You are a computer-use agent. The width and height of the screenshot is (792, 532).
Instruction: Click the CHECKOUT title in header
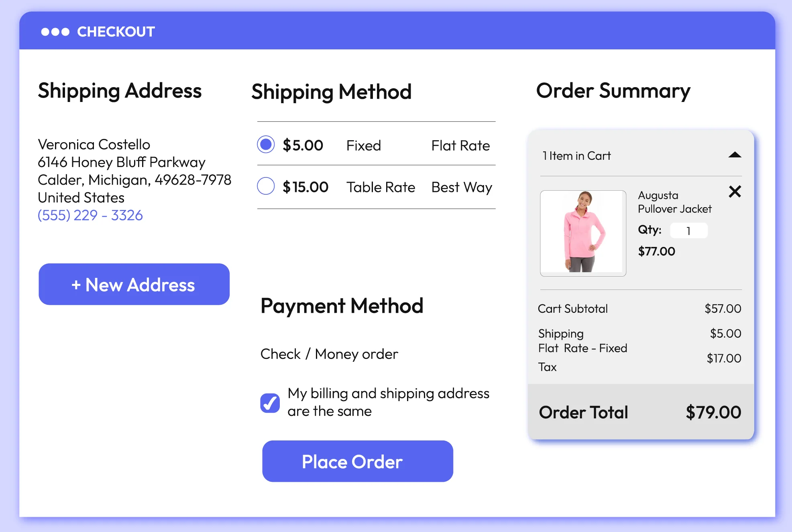[x=116, y=32]
